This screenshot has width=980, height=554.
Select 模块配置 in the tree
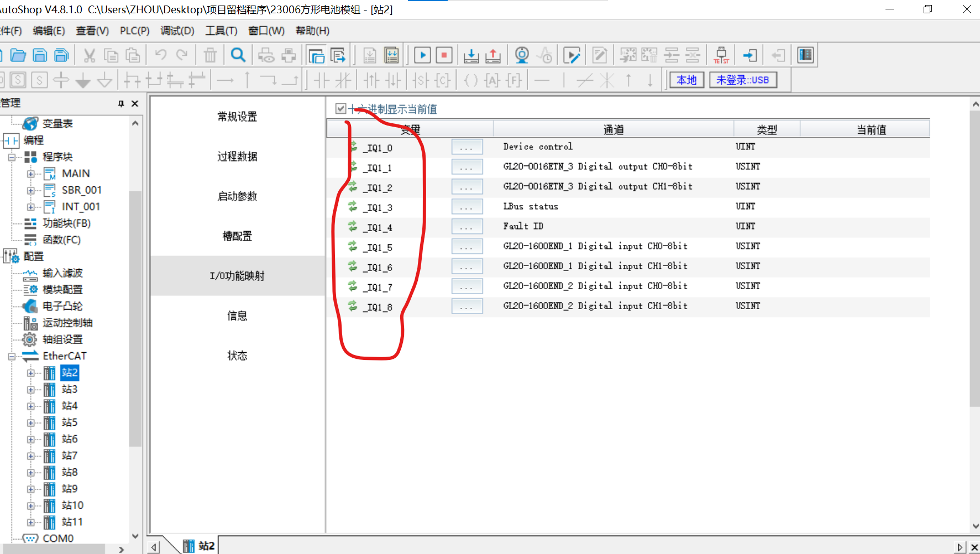click(62, 290)
